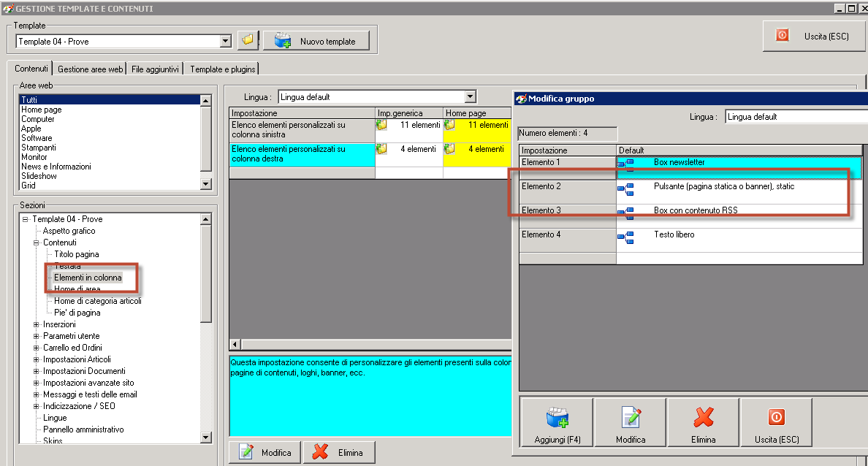Viewport: 868px width, 466px height.
Task: Click Uscita (ESC) button in Modifica gruppo dialog
Action: coord(777,422)
